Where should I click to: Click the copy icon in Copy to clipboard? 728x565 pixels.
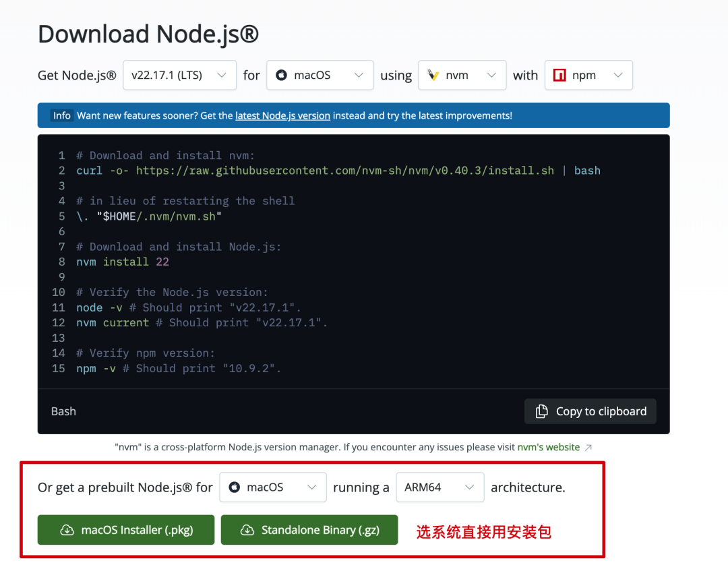(541, 411)
